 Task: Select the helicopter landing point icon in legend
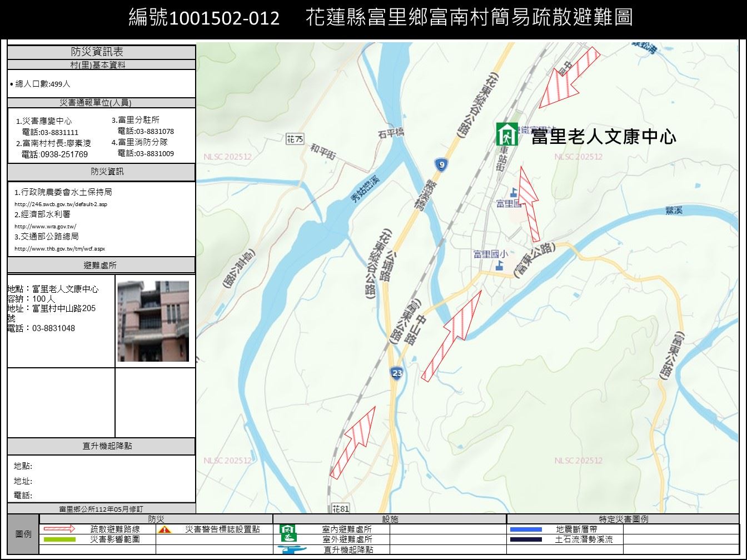click(x=291, y=549)
